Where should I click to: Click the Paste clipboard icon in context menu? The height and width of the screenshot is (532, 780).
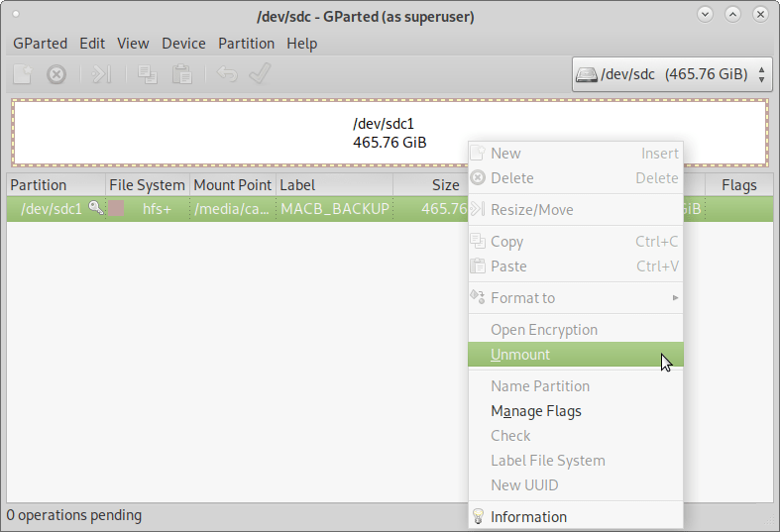click(x=478, y=266)
